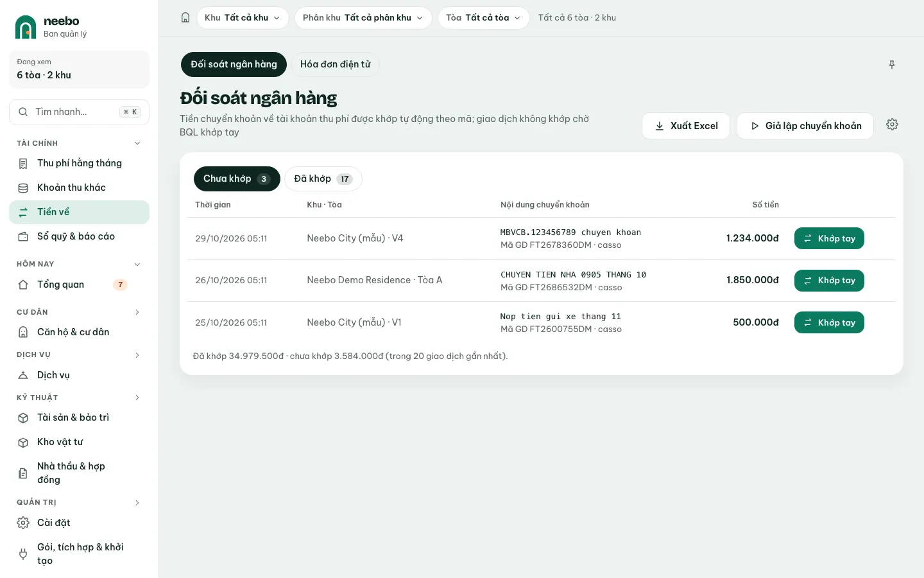924x578 pixels.
Task: Click the text Neebo Demo Residence · Tòa A
Action: point(375,280)
